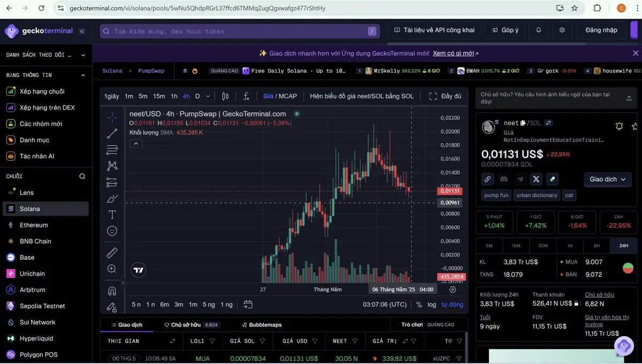Toggle percent scale on chart

(419, 305)
